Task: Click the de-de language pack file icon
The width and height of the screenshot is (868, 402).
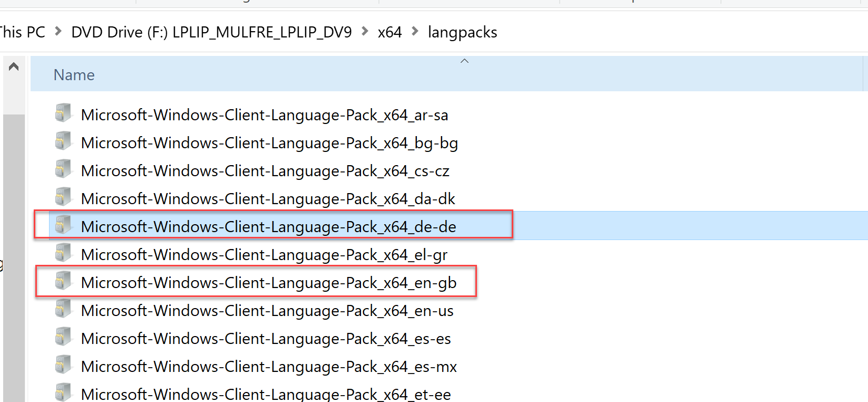Action: click(63, 225)
